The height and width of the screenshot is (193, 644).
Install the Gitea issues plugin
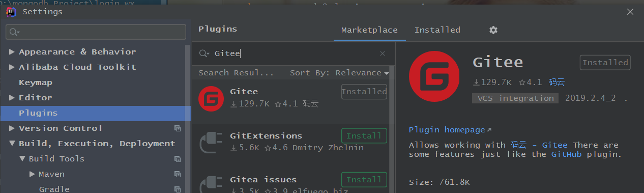[364, 180]
